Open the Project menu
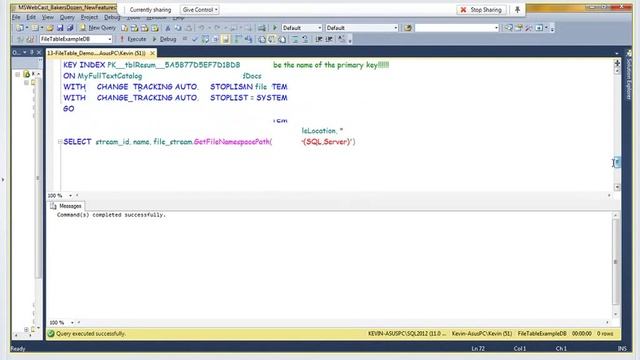 coord(89,17)
